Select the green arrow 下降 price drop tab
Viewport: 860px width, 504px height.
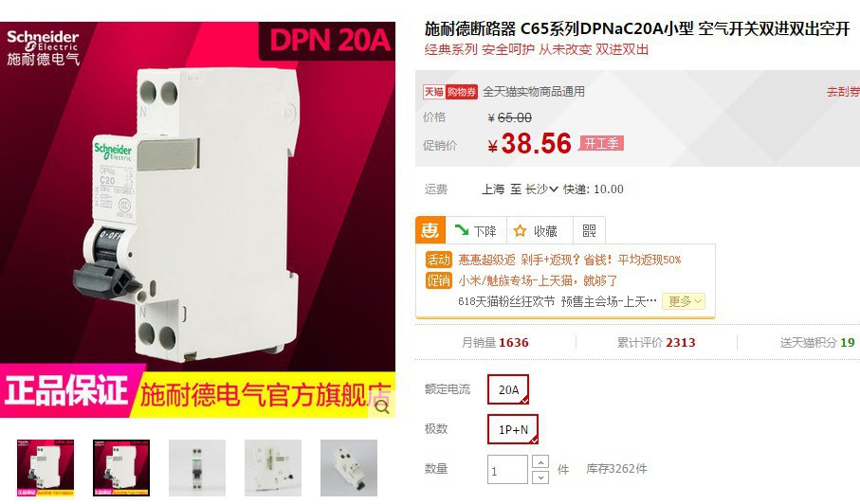tap(476, 230)
